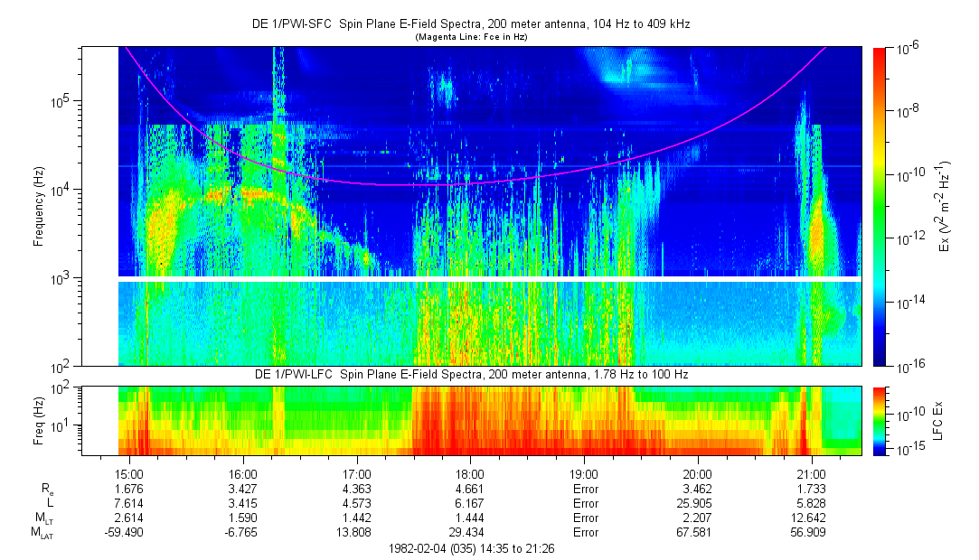This screenshot has width=979, height=560.
Task: Click the upper Ex color scale bar
Action: (x=880, y=206)
